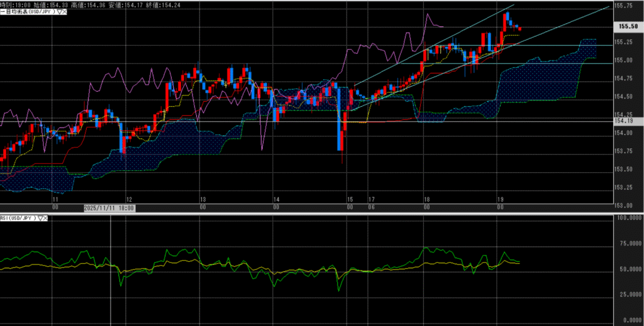Open the Ichimoku indicator dropdown triangle

point(58,11)
